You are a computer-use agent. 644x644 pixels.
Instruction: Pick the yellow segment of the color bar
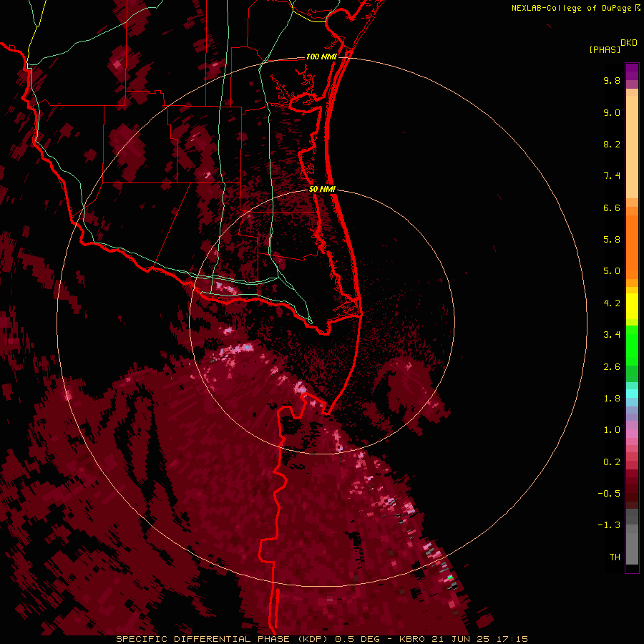point(632,306)
